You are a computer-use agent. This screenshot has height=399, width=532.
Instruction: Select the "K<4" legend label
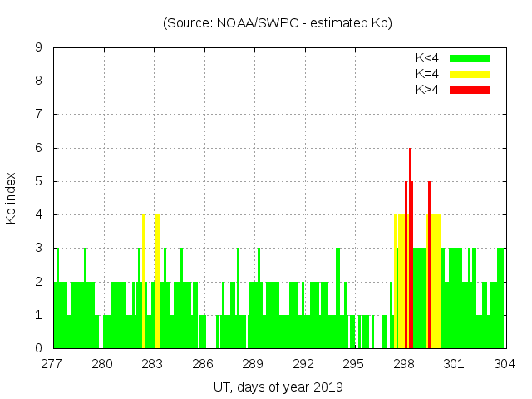(427, 58)
